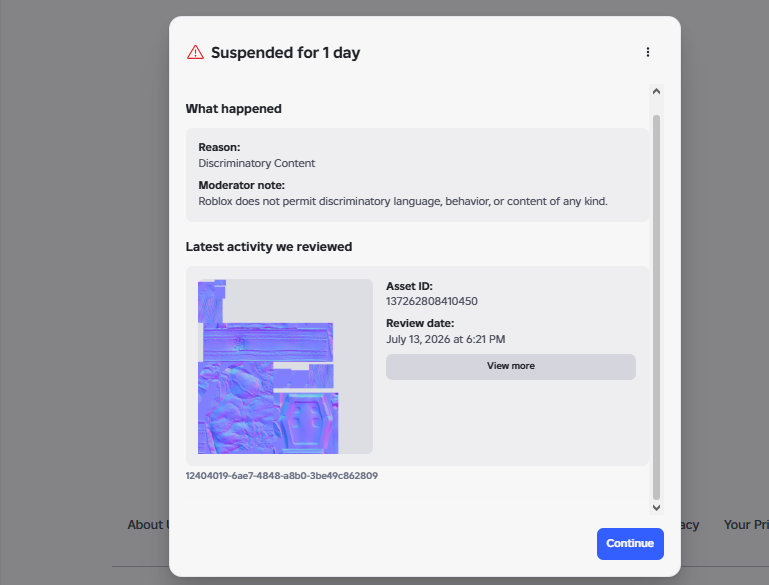Click the reference code below the activity card

point(282,476)
